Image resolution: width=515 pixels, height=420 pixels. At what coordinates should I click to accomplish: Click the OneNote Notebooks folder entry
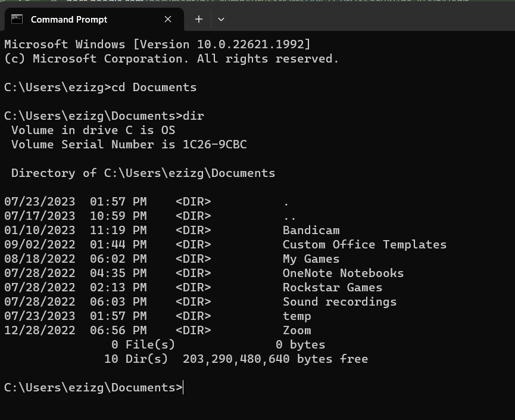point(343,273)
